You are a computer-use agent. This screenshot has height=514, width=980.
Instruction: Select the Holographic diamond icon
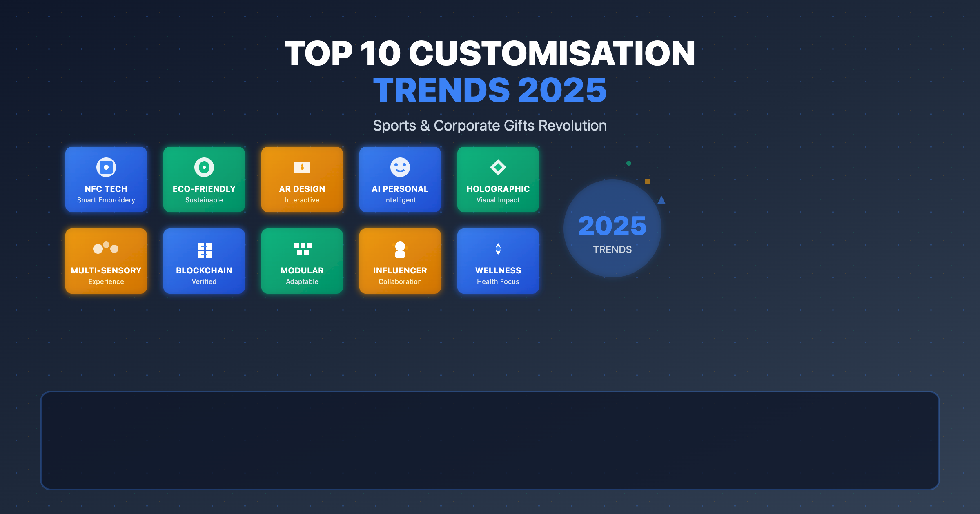coord(498,168)
